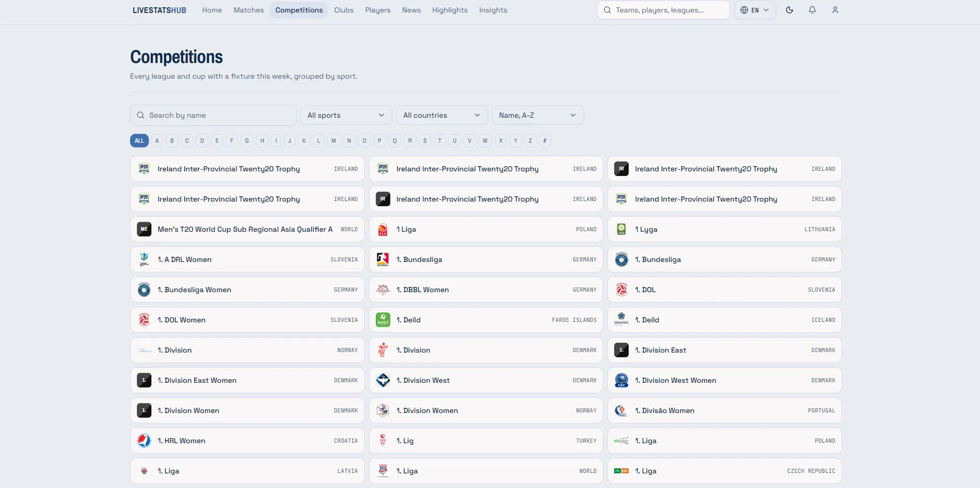Expand the All countries dropdown
The width and height of the screenshot is (980, 488).
pos(442,115)
